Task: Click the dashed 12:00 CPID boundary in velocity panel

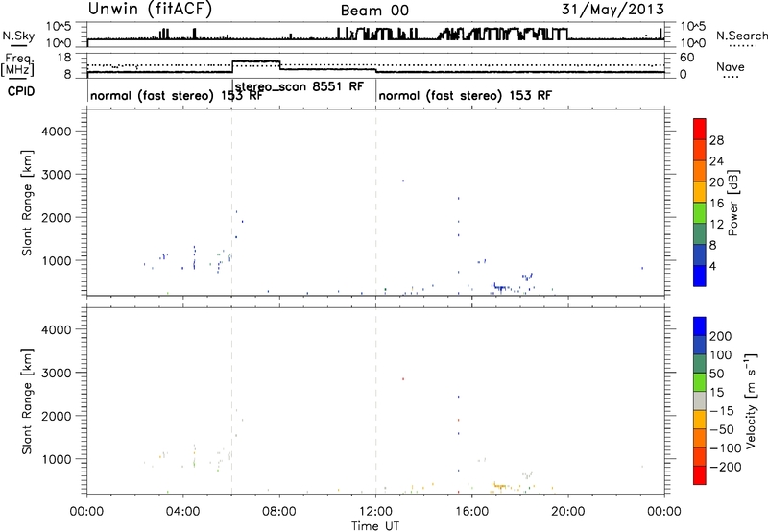Action: (x=376, y=400)
